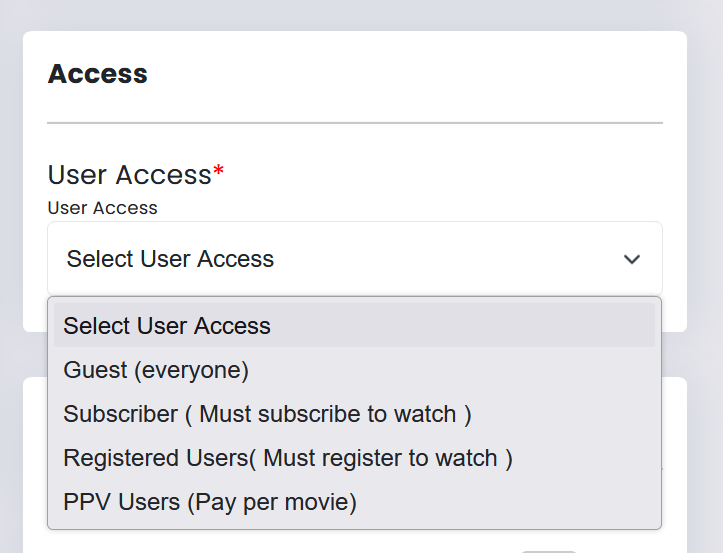Choose "Guest (everyone)" from the list
The image size is (723, 553).
pyautogui.click(x=156, y=370)
